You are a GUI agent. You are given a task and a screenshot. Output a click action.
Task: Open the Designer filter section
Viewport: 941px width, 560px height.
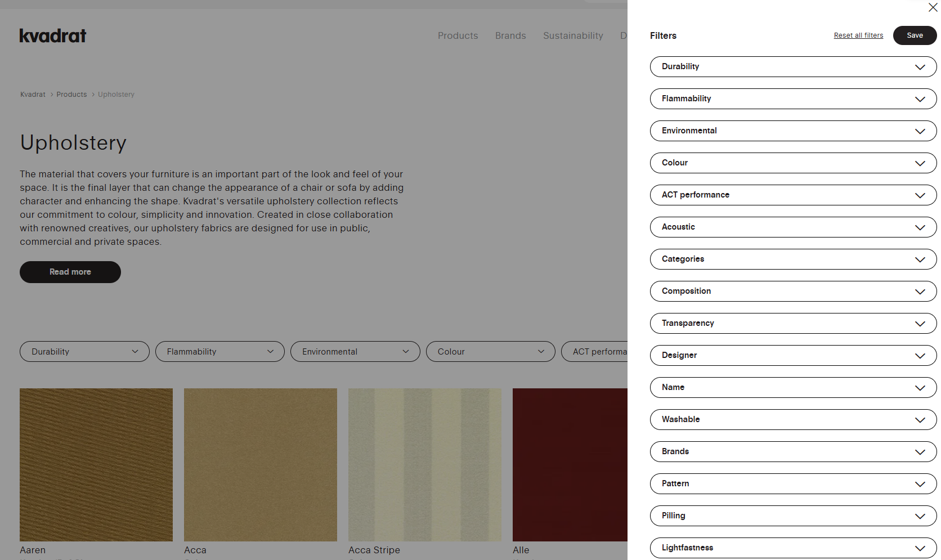792,355
